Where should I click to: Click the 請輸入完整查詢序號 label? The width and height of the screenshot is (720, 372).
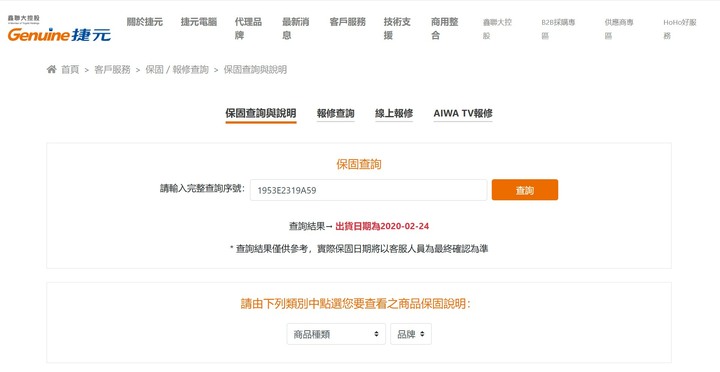(202, 189)
